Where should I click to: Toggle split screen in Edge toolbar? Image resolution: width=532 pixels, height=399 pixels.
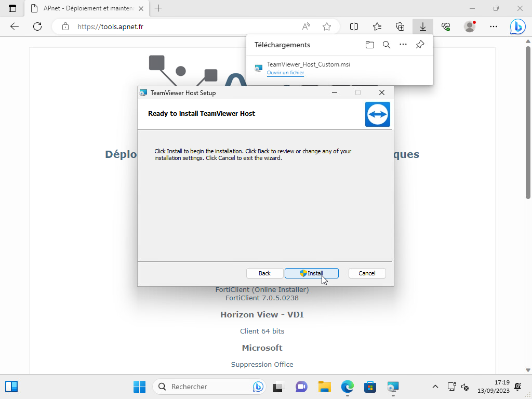tap(354, 26)
